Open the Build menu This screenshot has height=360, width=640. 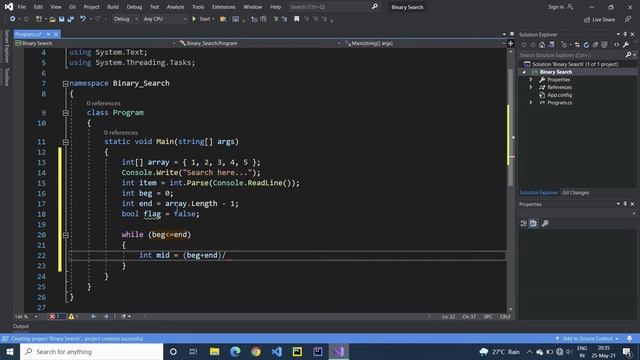tap(113, 7)
